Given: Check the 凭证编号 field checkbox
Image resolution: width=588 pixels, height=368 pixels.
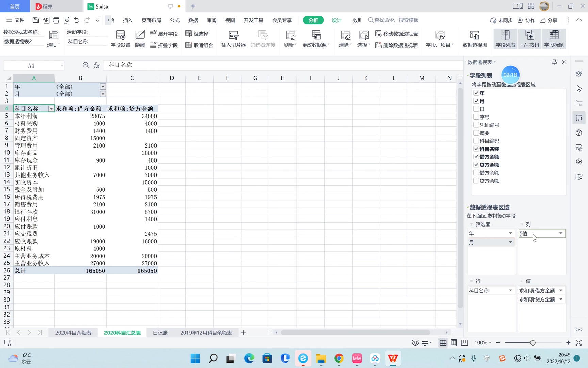Looking at the screenshot, I should tap(476, 125).
